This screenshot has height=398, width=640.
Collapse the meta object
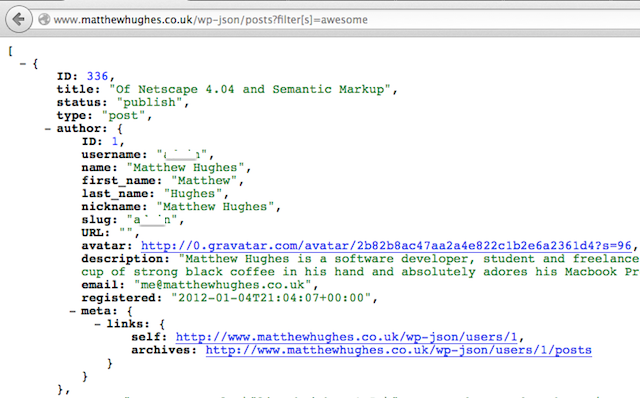[x=73, y=311]
